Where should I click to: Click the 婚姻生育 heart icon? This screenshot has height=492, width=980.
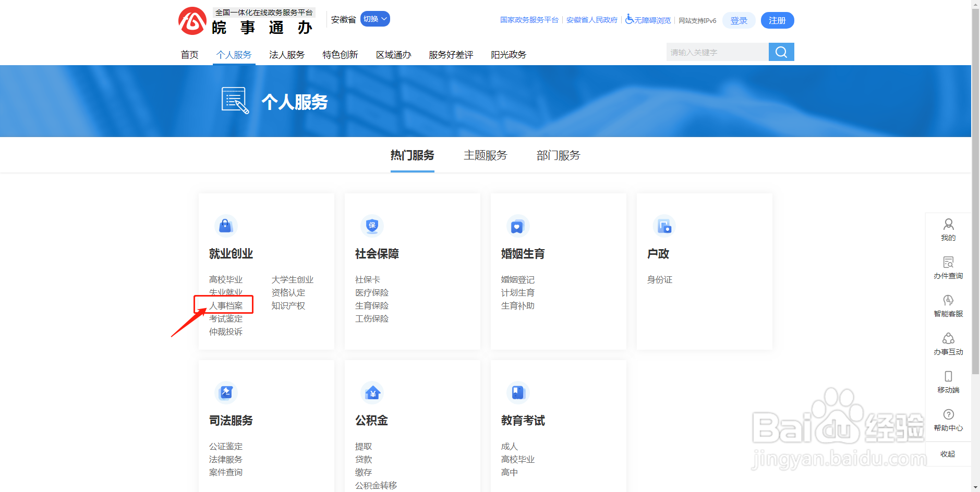(517, 226)
